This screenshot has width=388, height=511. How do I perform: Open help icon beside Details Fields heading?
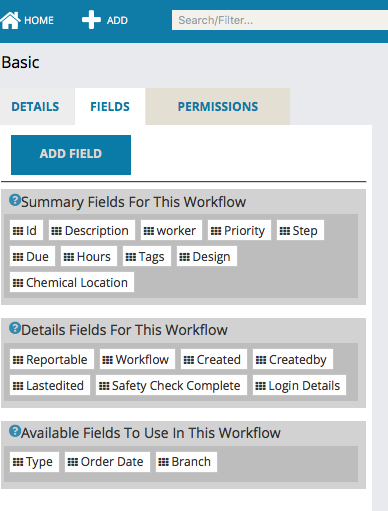tap(15, 328)
